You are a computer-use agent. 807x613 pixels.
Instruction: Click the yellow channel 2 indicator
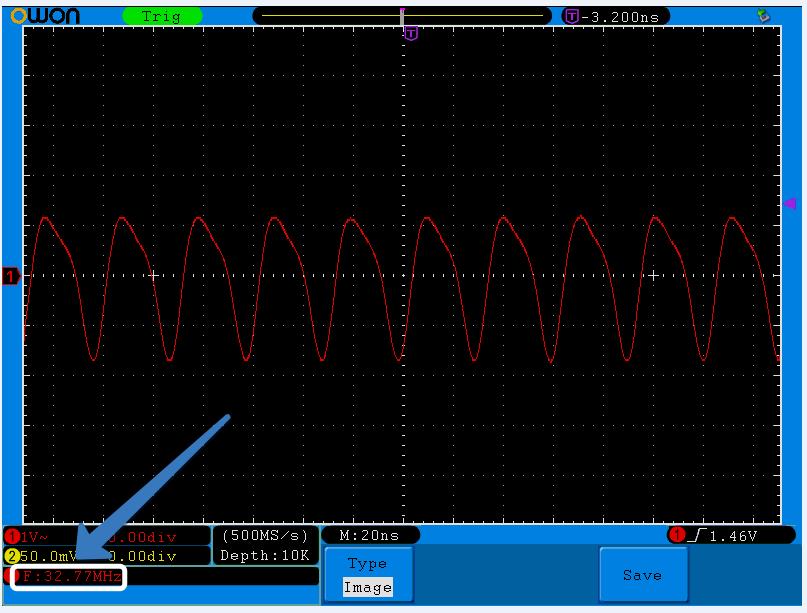tap(11, 556)
